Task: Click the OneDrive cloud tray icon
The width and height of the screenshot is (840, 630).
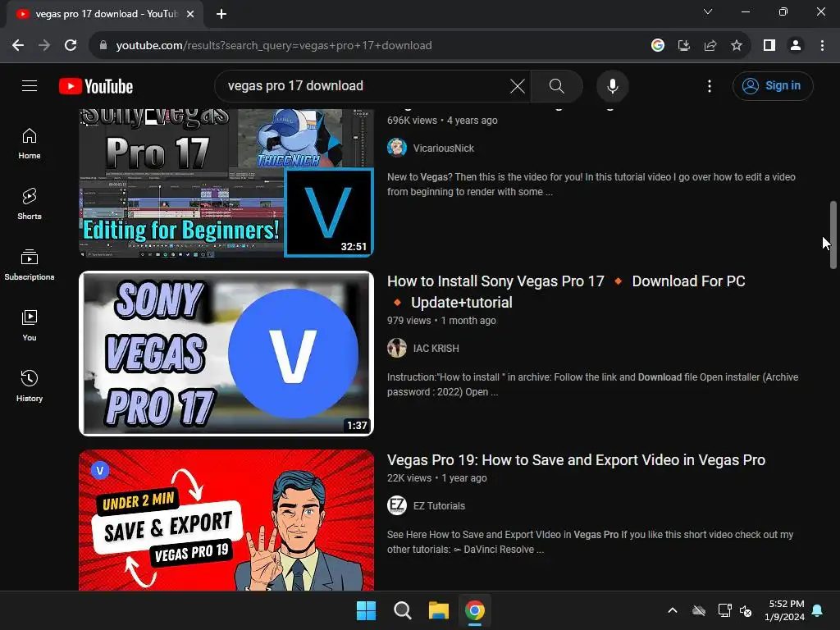Action: point(699,610)
